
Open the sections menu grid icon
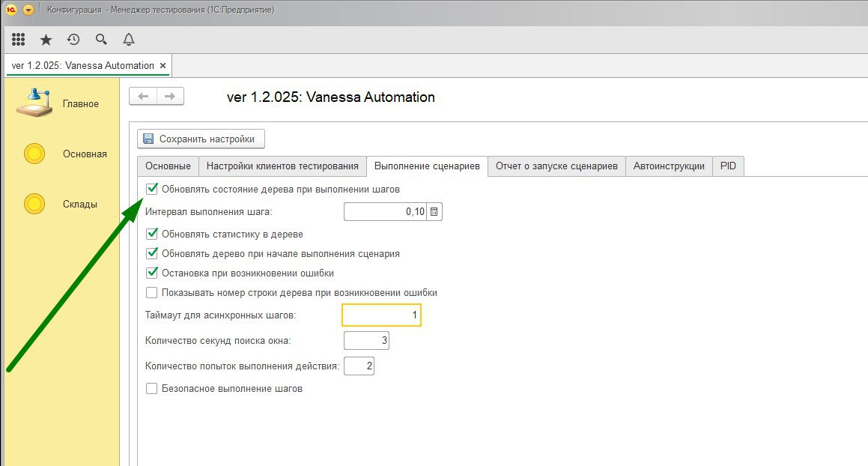click(x=18, y=40)
